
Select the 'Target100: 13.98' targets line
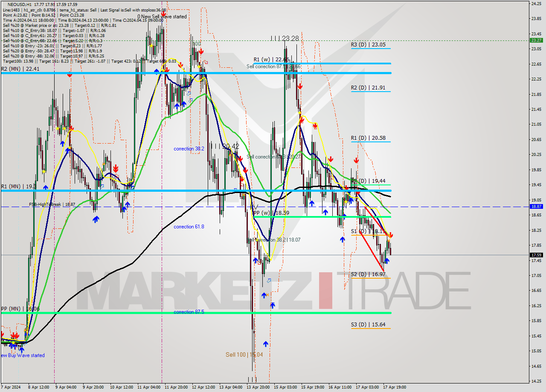tap(90, 61)
